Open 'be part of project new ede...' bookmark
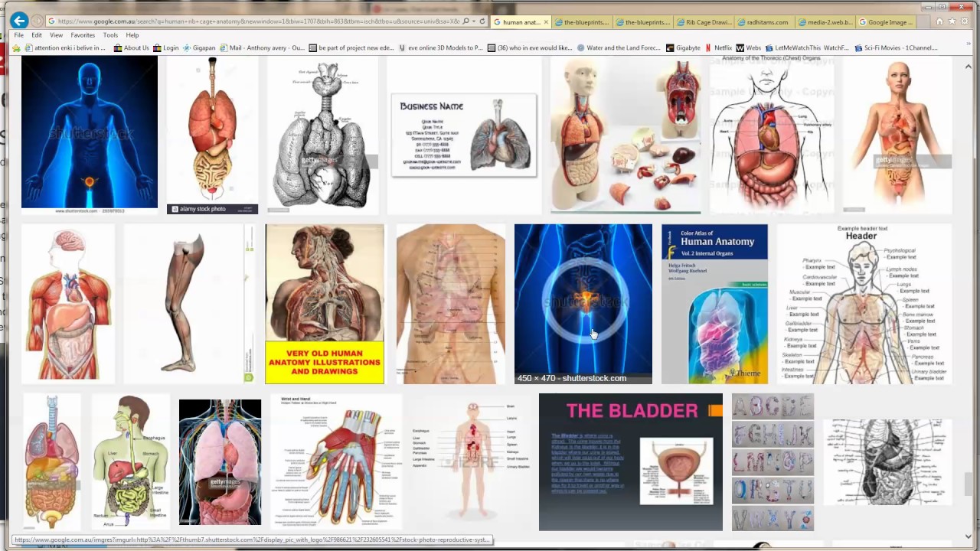The image size is (980, 551). tap(351, 47)
